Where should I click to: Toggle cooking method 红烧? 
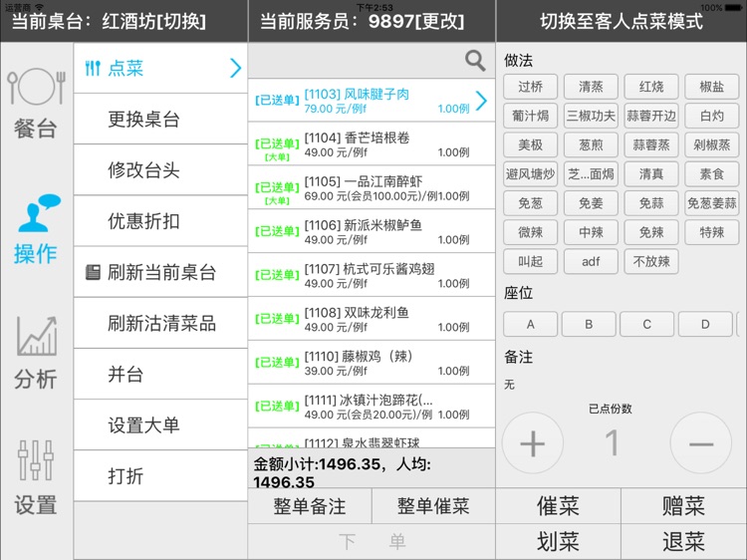click(x=651, y=87)
